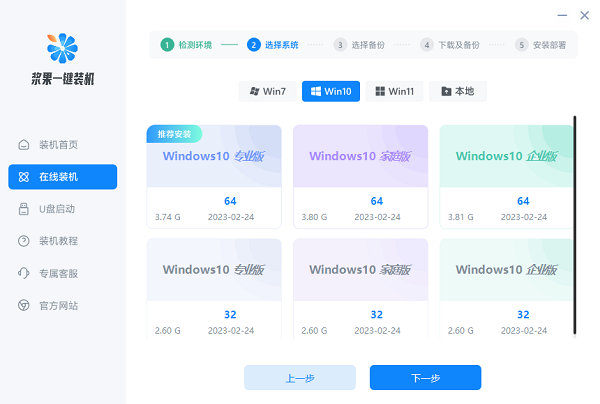Select Windows10 企业版 32-bit card
This screenshot has width=600, height=404.
tap(506, 288)
